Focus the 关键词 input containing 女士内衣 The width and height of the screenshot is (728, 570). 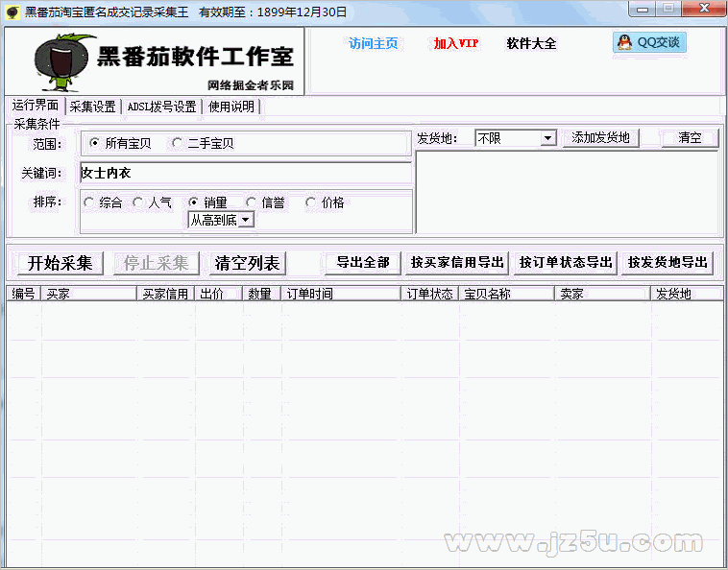[246, 173]
